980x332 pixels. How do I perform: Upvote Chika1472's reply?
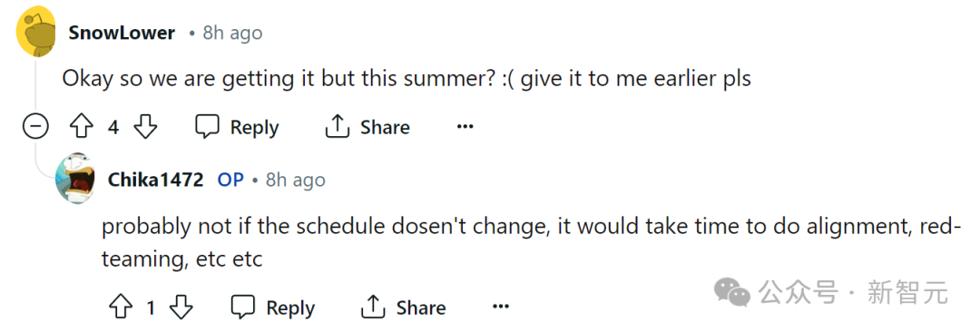[121, 308]
